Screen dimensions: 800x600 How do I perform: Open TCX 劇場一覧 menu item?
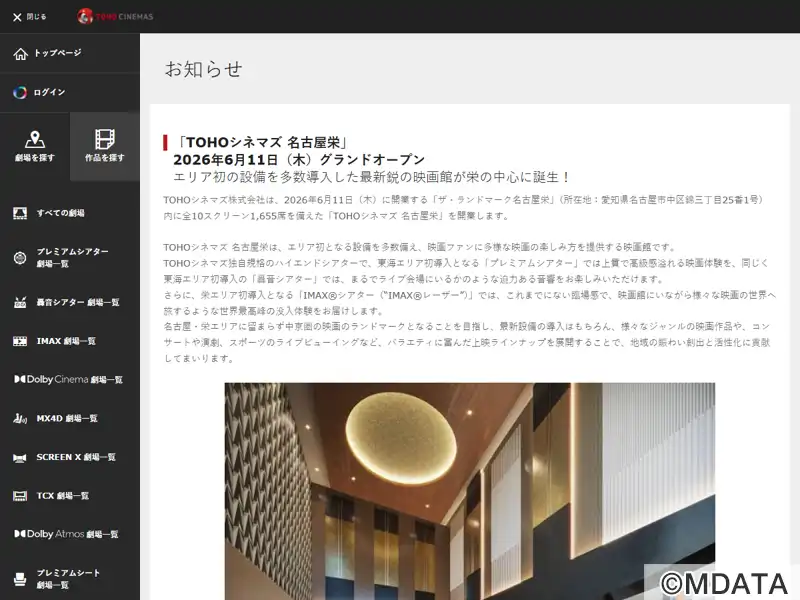pos(62,495)
